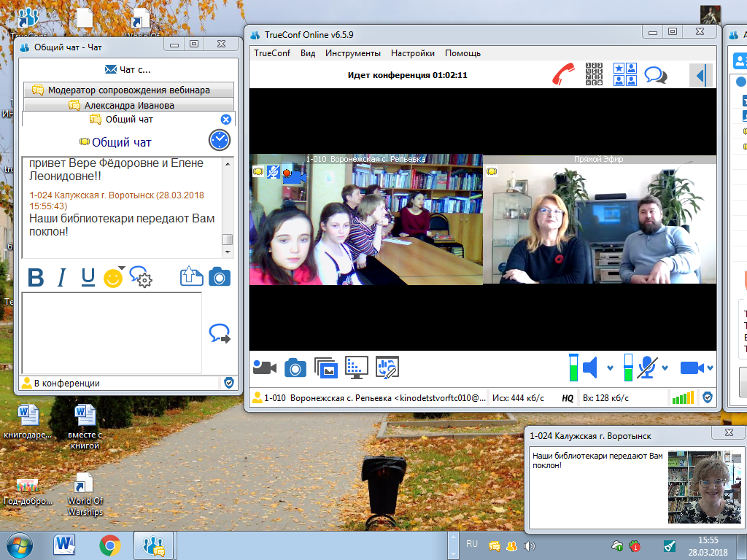The height and width of the screenshot is (560, 747).
Task: Send chat message with the arrow bubble
Action: 219,333
